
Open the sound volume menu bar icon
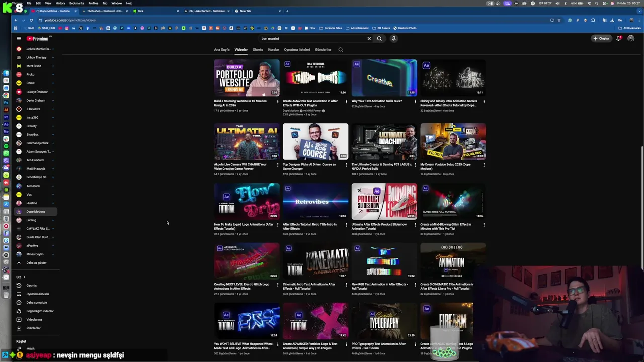(x=557, y=3)
